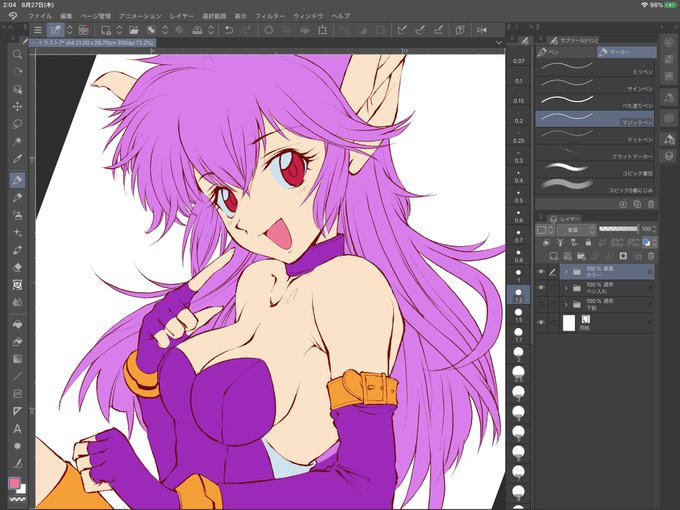Click the undo arrow in the command bar
Image resolution: width=680 pixels, height=510 pixels.
click(229, 30)
